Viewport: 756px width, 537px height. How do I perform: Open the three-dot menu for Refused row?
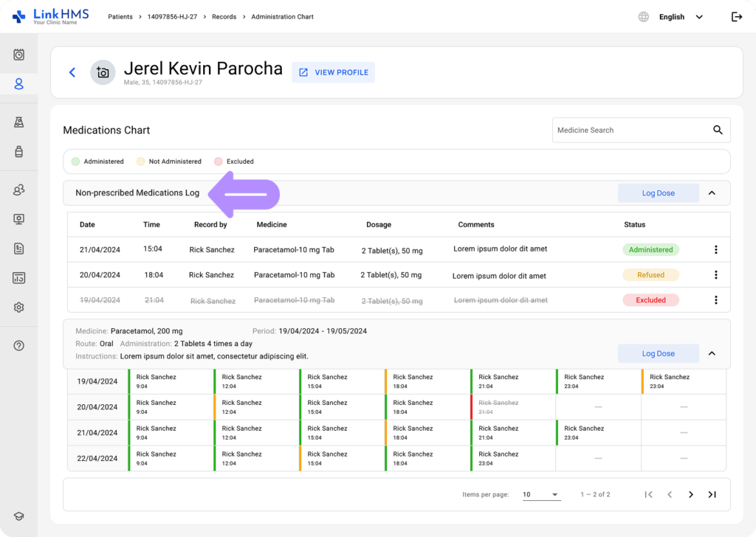pyautogui.click(x=715, y=275)
